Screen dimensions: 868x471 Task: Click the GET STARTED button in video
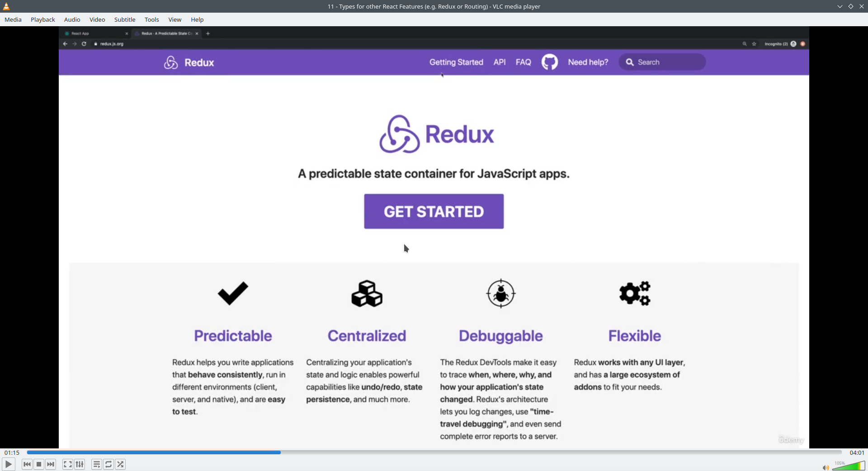tap(434, 212)
